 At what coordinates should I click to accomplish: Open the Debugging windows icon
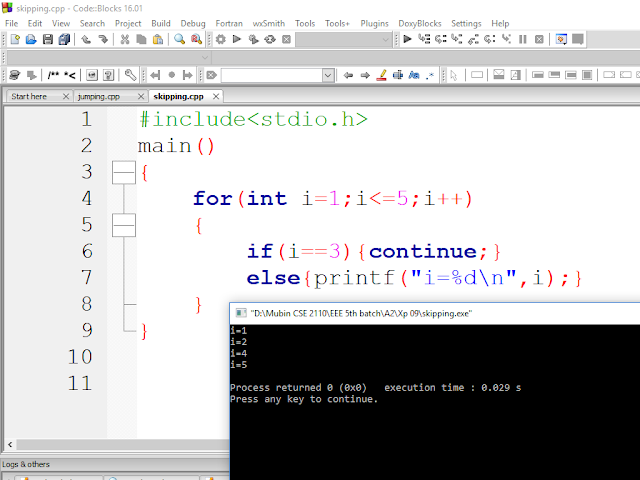[x=561, y=39]
